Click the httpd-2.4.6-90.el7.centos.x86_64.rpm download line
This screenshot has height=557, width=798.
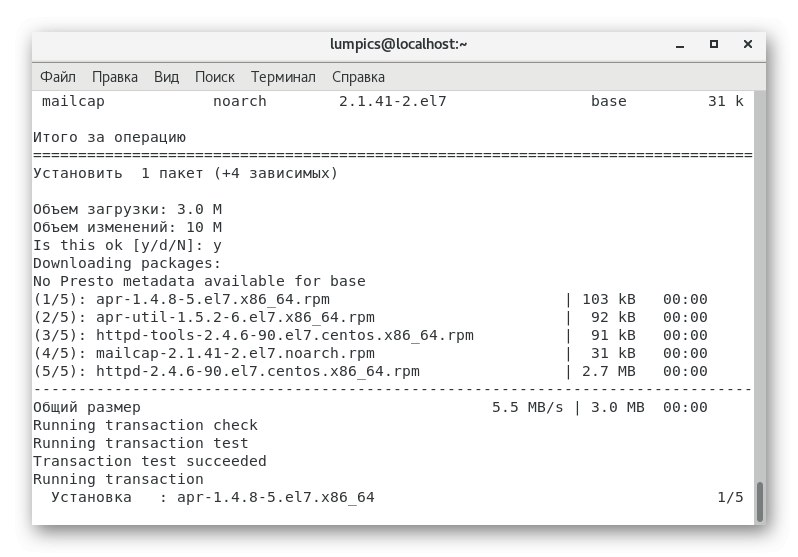[x=226, y=371]
